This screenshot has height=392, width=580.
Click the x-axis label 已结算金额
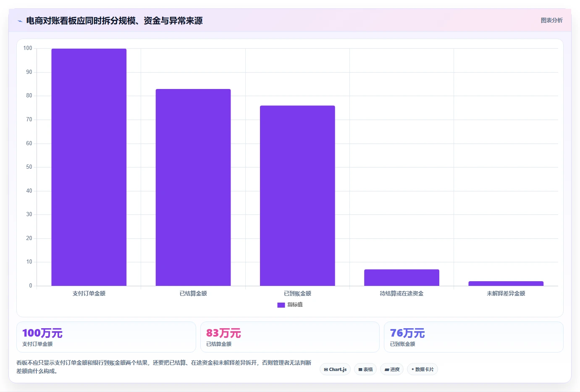point(193,293)
